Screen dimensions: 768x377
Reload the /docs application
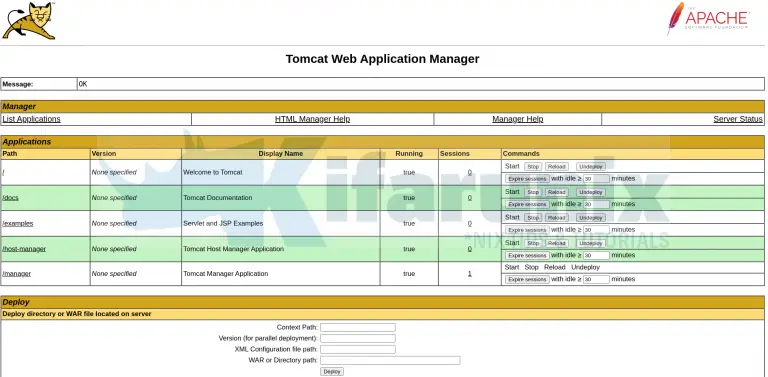tap(556, 192)
